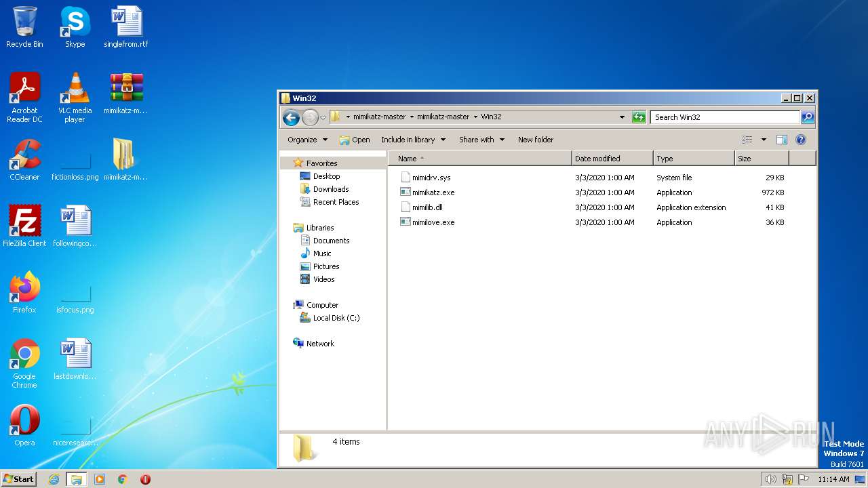Change view with the views icon
The width and height of the screenshot is (868, 488).
pyautogui.click(x=747, y=140)
